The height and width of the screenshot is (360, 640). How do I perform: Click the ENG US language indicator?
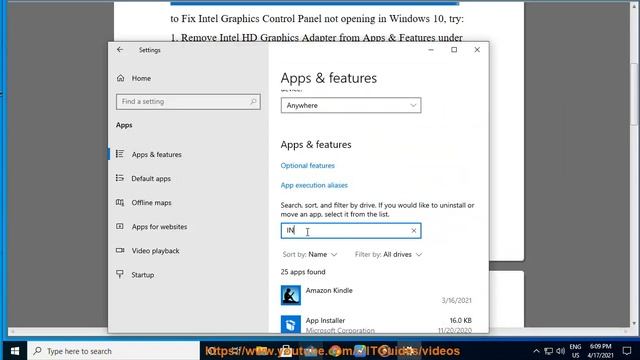[576, 351]
